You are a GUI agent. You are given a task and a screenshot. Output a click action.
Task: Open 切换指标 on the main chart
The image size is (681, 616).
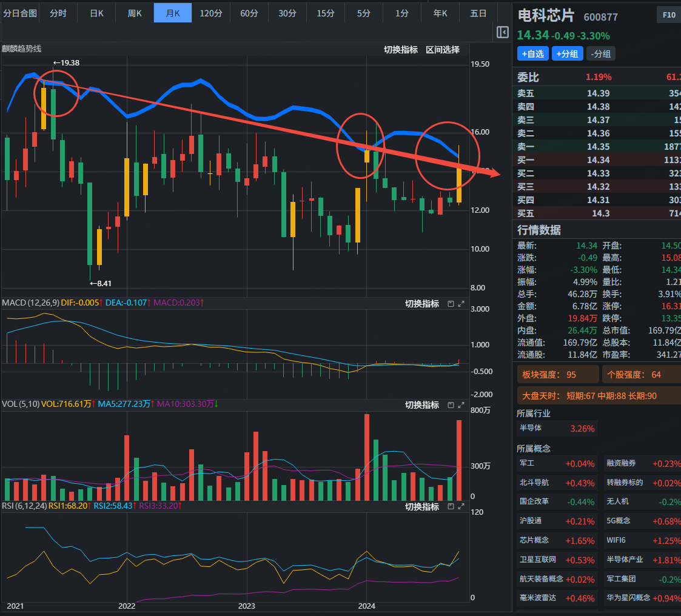coord(400,50)
